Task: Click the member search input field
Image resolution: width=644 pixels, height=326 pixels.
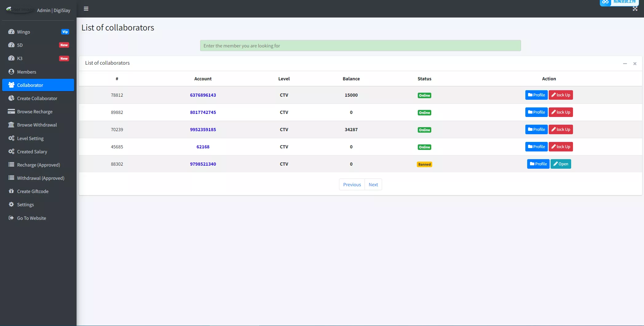Action: (360, 46)
